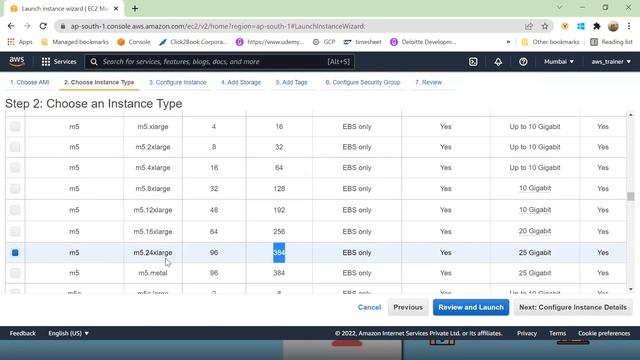Image resolution: width=640 pixels, height=360 pixels.
Task: Open the Privacy link in footer
Action: pyautogui.click(x=527, y=333)
